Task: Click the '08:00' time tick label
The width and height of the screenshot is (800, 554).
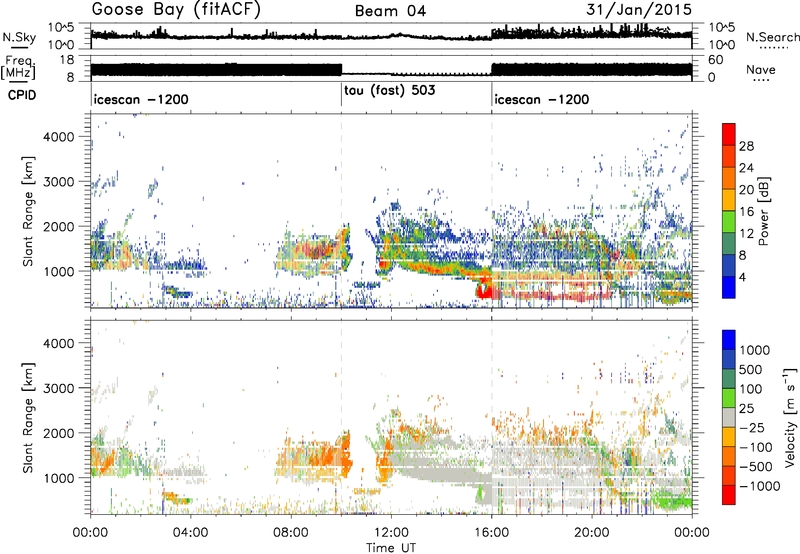Action: point(290,532)
